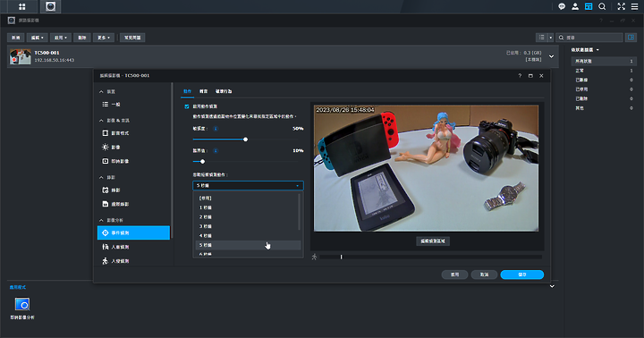
Task: Collapse the Video & Audio sidebar section
Action: pyautogui.click(x=101, y=121)
